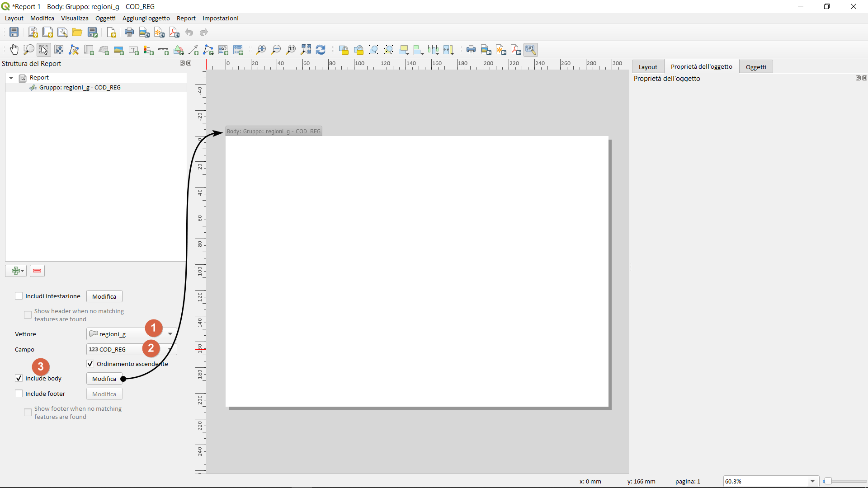868x488 pixels.
Task: Select the Add Legend tool
Action: (x=149, y=50)
